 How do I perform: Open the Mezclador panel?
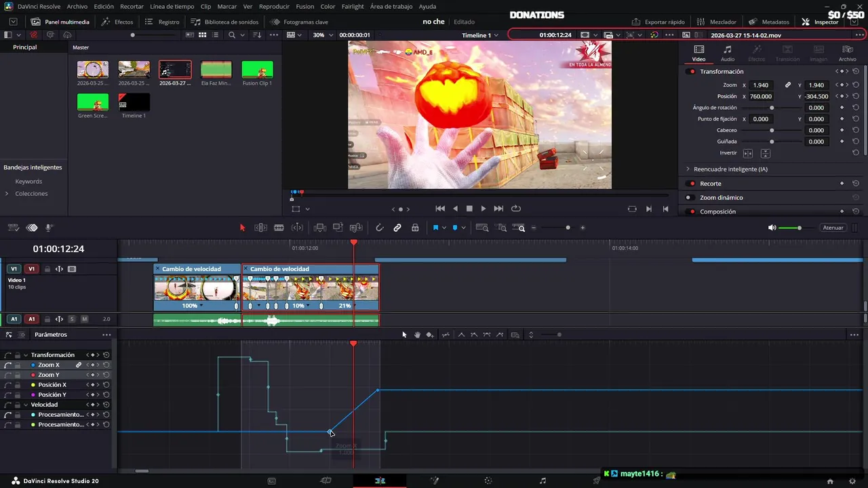click(x=716, y=22)
